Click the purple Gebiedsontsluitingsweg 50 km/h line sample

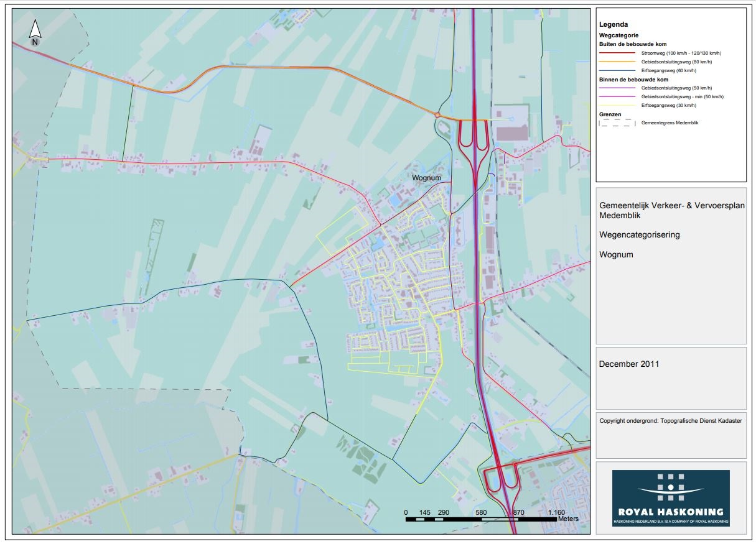tap(617, 88)
